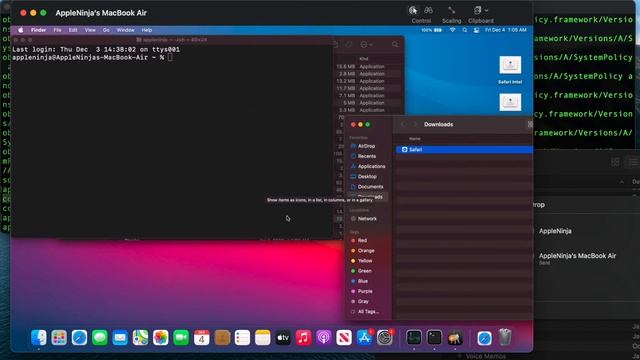Open News from the Dock
Screen dimensions: 640x360
coord(344,338)
